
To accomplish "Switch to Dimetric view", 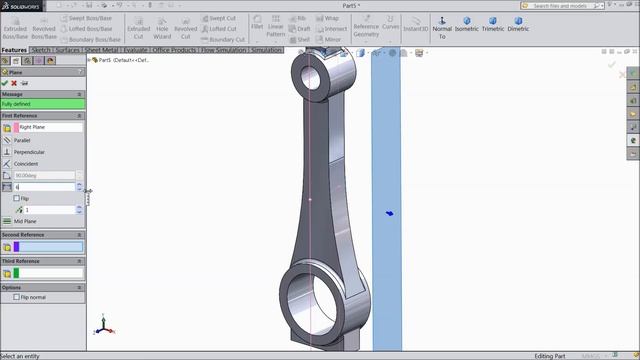I will pyautogui.click(x=518, y=24).
